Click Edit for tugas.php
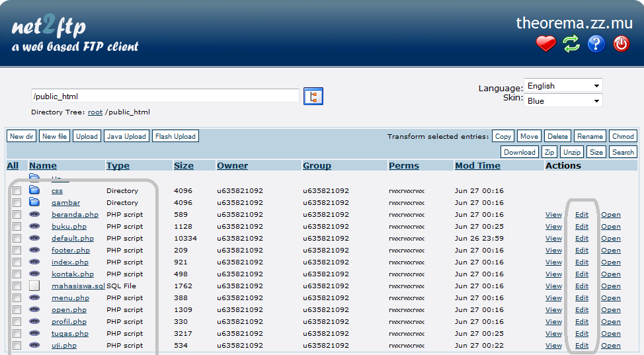This screenshot has width=644, height=355. click(x=582, y=334)
